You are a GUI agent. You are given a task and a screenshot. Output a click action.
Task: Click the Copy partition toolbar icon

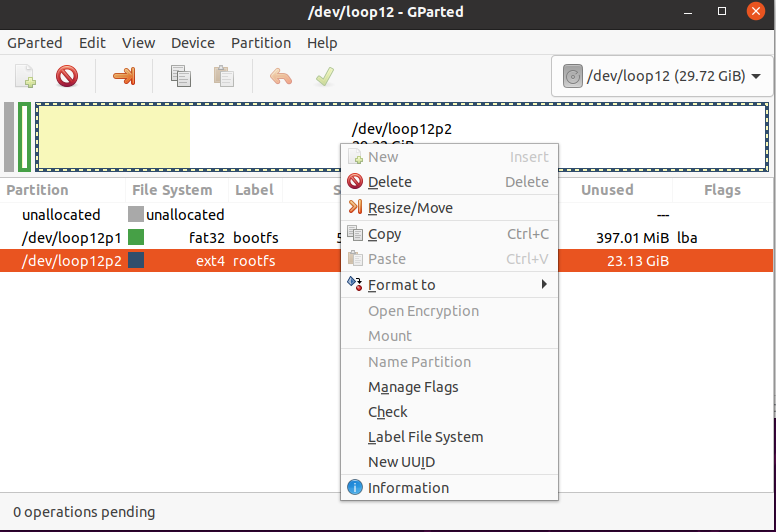[x=181, y=76]
